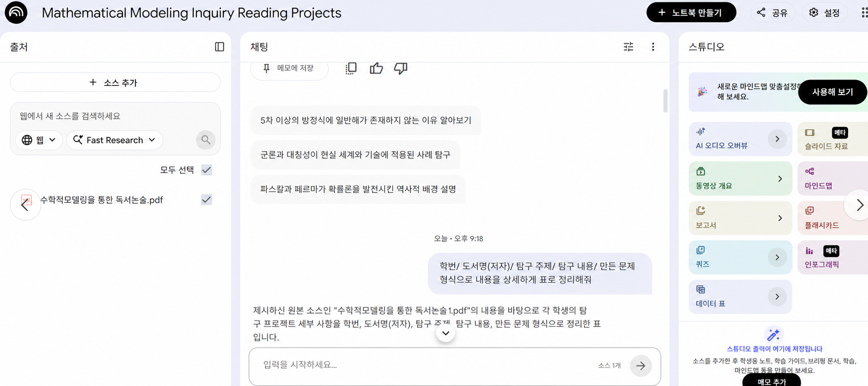Open the 웹 source type dropdown
Image resolution: width=868 pixels, height=386 pixels.
[39, 140]
